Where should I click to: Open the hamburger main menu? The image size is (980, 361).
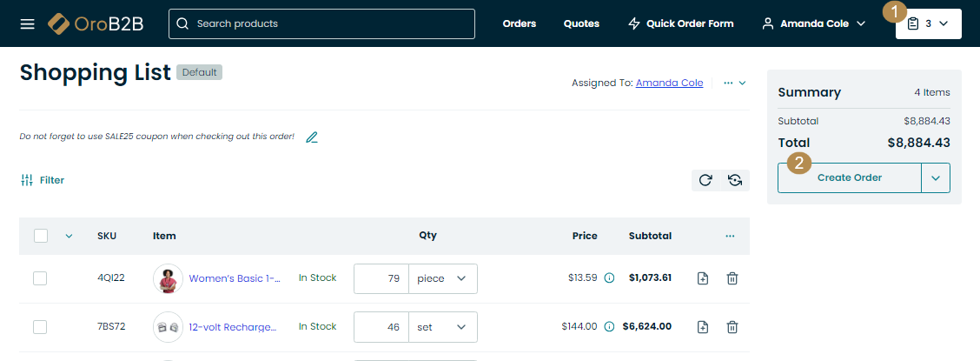[28, 23]
